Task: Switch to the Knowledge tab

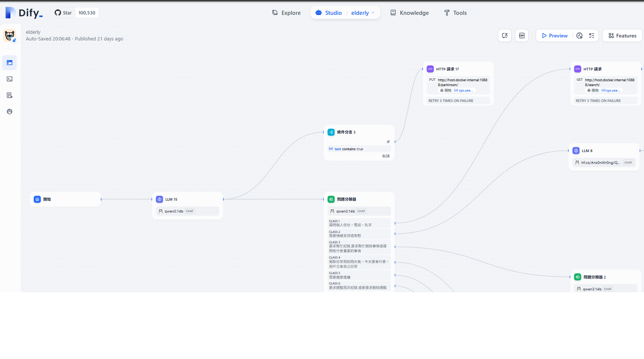Action: pos(410,13)
